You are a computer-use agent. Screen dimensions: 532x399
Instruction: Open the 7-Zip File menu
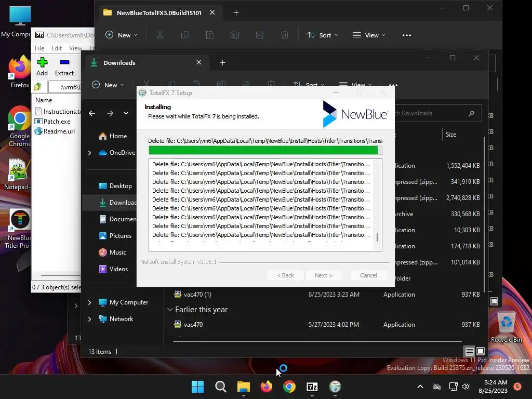[39, 48]
